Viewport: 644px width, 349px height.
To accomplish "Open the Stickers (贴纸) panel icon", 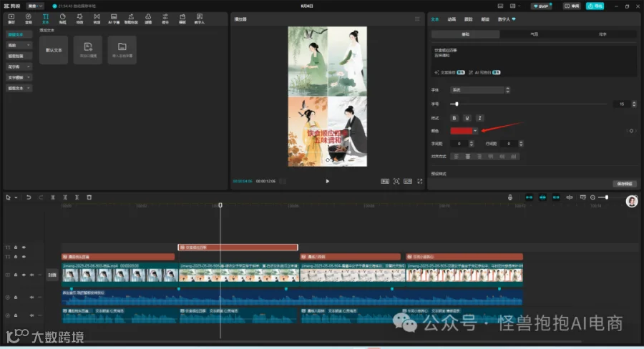I will 62,19.
